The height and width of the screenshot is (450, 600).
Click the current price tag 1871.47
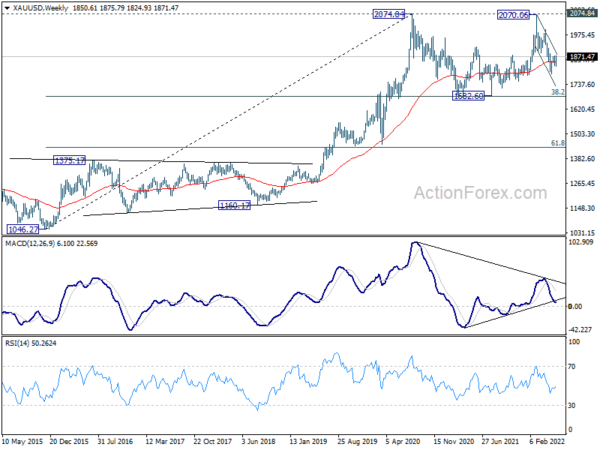(x=582, y=57)
